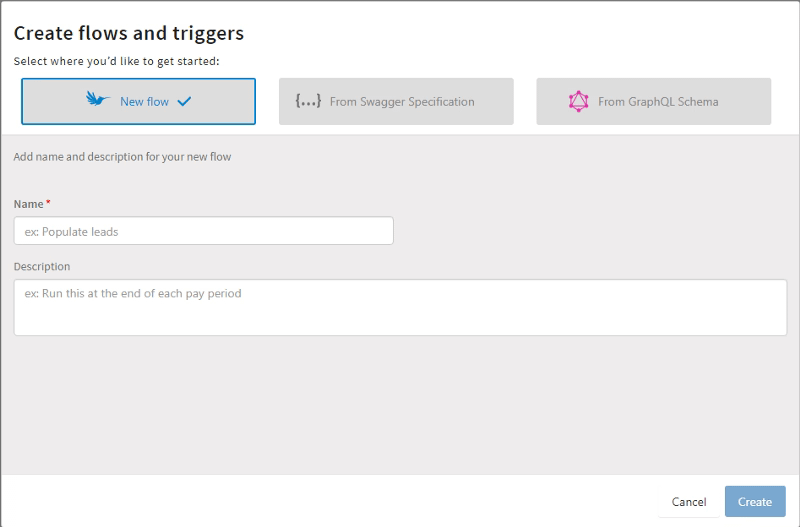
Task: Click the curly braces Swagger icon
Action: click(308, 101)
